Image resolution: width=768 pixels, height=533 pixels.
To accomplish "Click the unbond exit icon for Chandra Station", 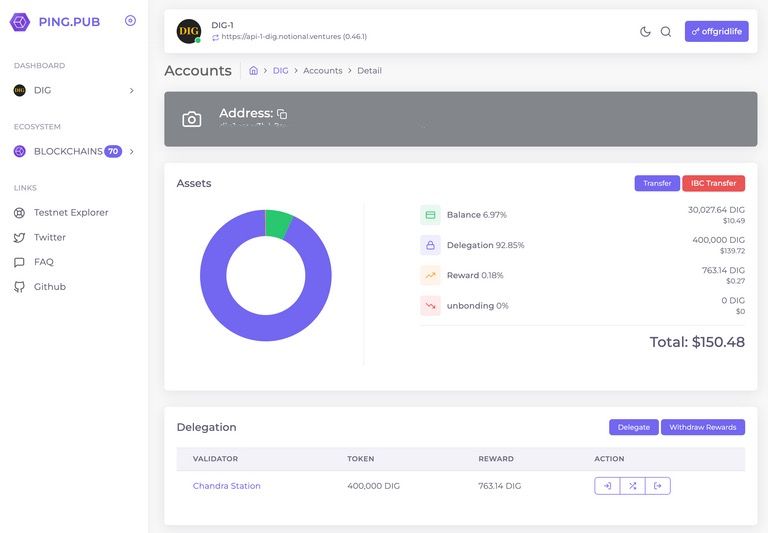I will tap(657, 486).
